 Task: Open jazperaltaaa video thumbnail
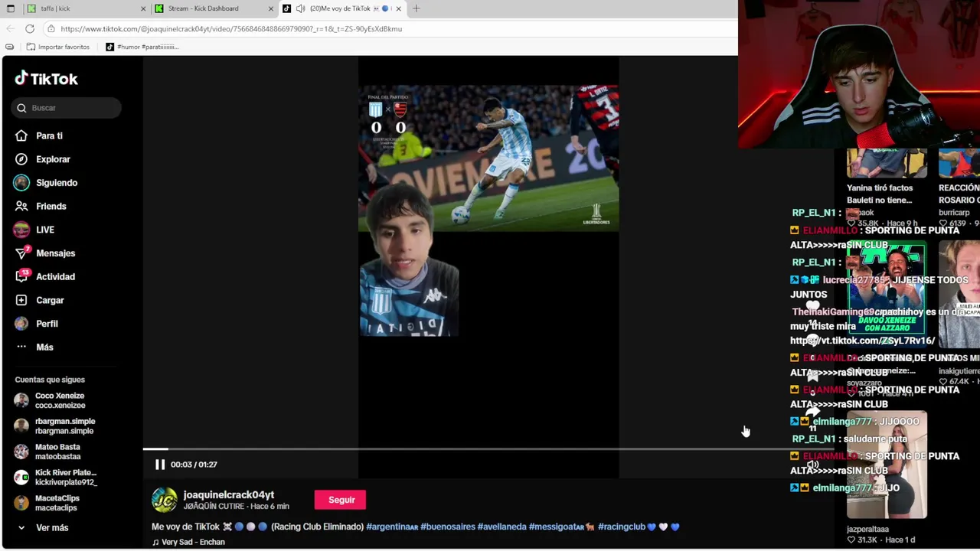[x=887, y=465]
